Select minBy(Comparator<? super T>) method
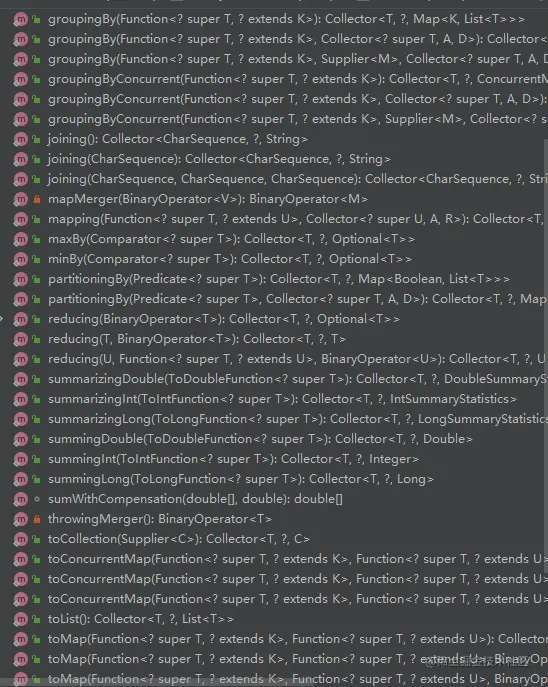 (x=230, y=259)
